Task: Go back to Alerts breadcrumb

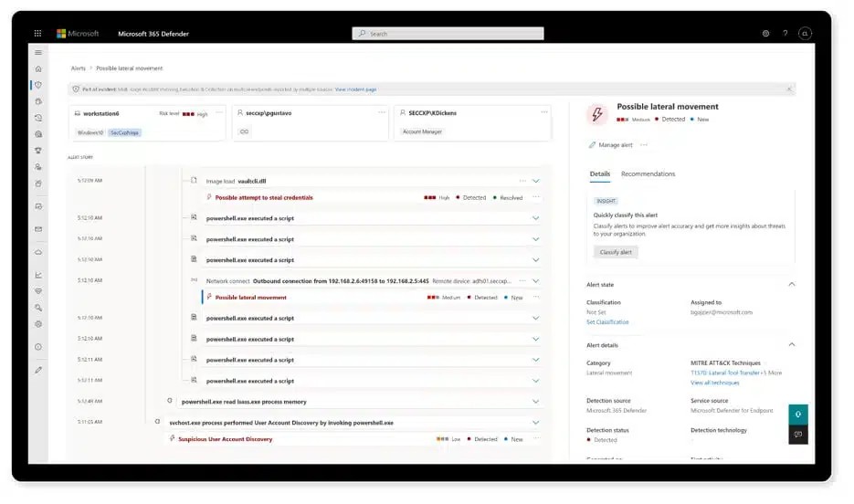Action: coord(78,68)
